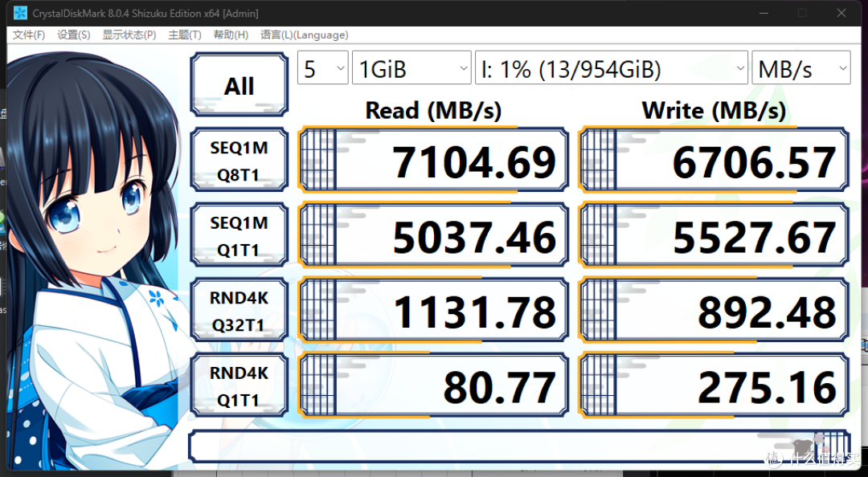Open the 设置(S) menu
This screenshot has height=477, width=868.
pos(74,35)
